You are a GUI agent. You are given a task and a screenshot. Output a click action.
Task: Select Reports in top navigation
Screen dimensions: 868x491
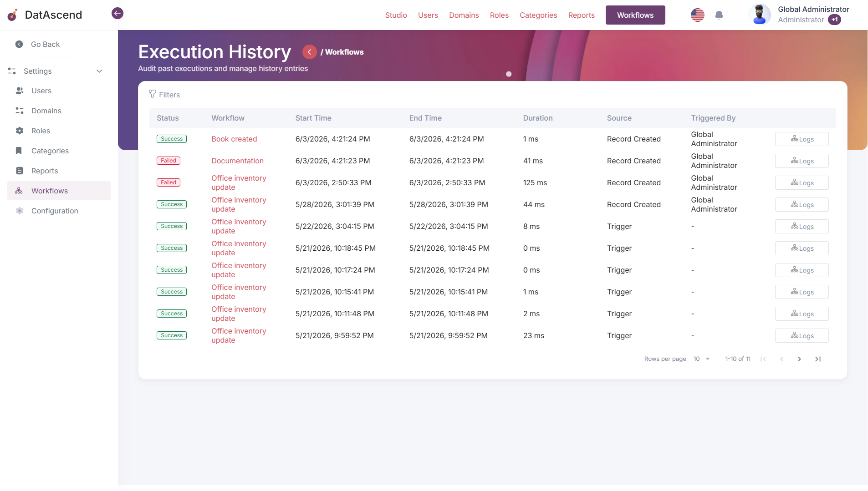point(581,15)
